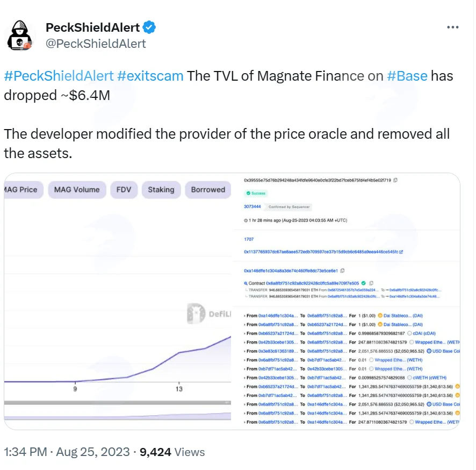
Task: Click the PeckShieldAlert profile avatar
Action: pos(20,35)
